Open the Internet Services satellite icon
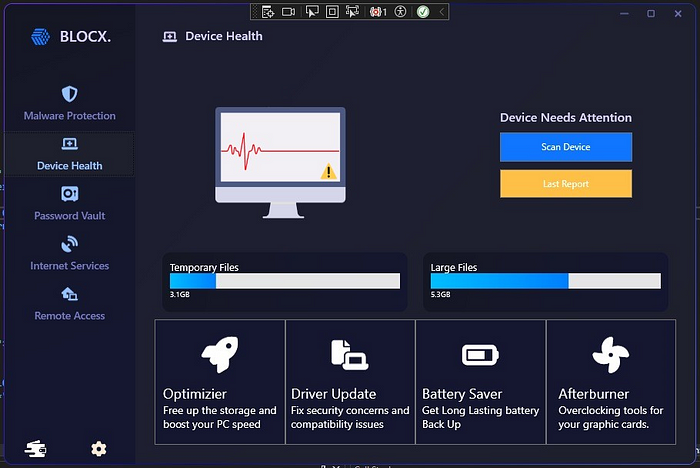 click(x=69, y=244)
